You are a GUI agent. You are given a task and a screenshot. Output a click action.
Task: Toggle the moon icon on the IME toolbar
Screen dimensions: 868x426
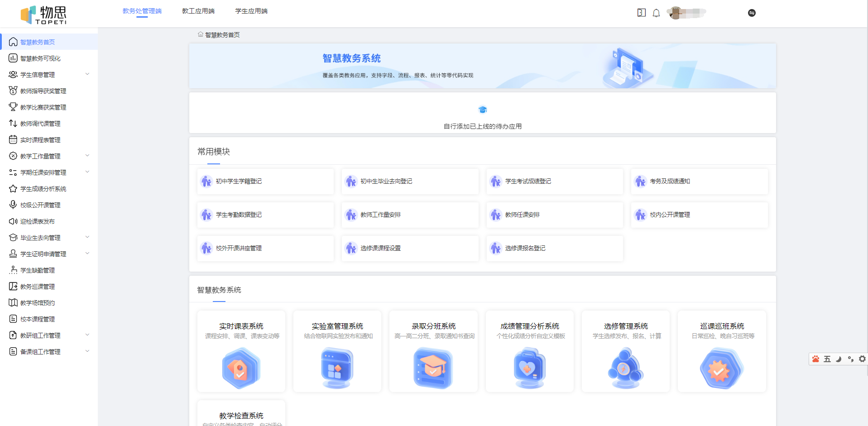pyautogui.click(x=838, y=359)
